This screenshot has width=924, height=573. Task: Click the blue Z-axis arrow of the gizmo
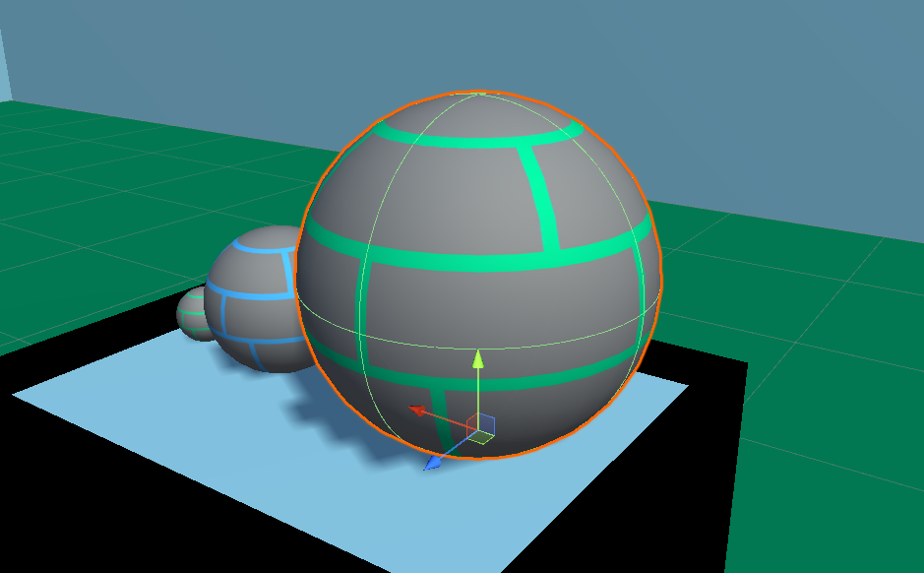pos(433,462)
